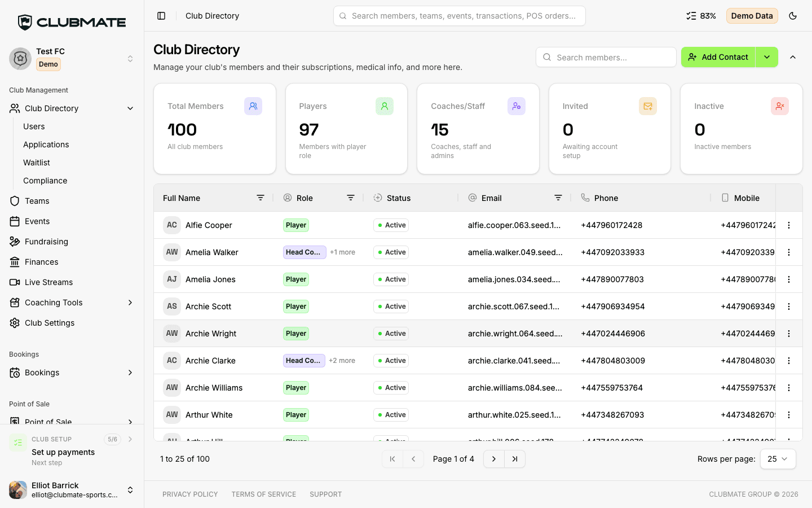Viewport: 812px width, 508px height.
Task: Go to next page of members
Action: click(x=494, y=459)
